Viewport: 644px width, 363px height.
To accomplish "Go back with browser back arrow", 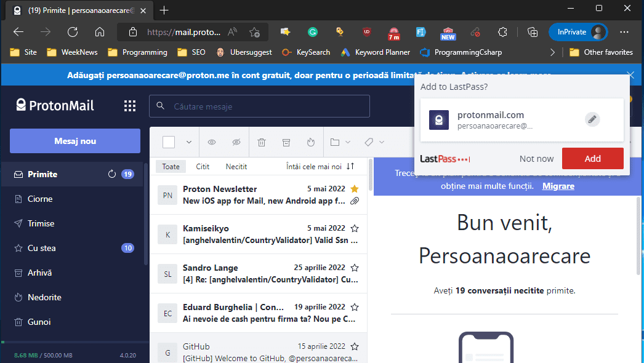I will click(x=18, y=32).
